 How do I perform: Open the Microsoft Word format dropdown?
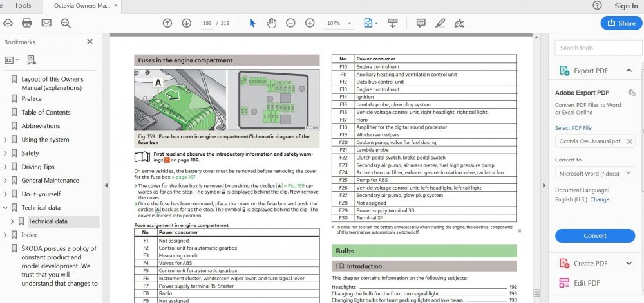594,174
